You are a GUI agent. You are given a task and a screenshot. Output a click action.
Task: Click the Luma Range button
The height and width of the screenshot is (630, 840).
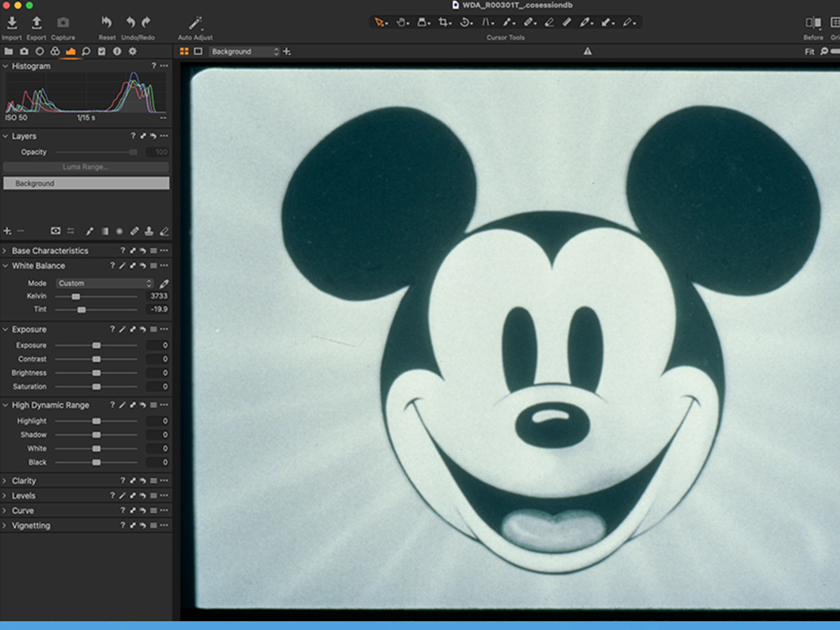click(86, 167)
